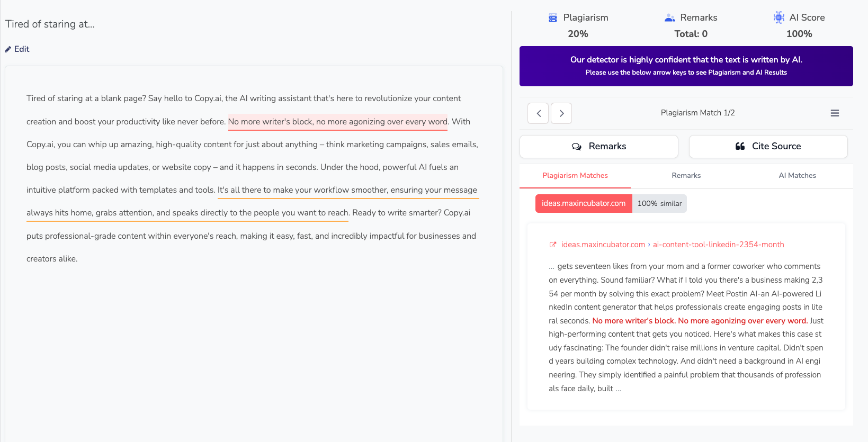The image size is (868, 442).
Task: Select the ideas.maxincubator.com source badge
Action: [584, 204]
